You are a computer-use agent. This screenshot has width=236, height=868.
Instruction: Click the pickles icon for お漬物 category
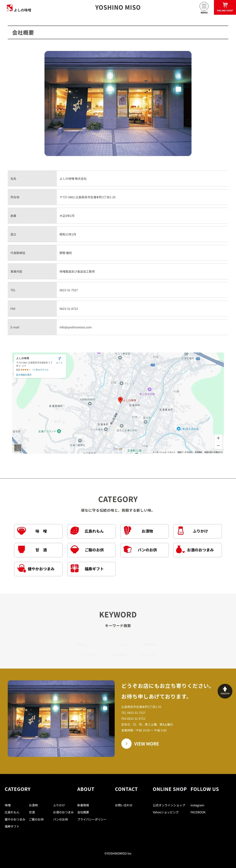127,531
